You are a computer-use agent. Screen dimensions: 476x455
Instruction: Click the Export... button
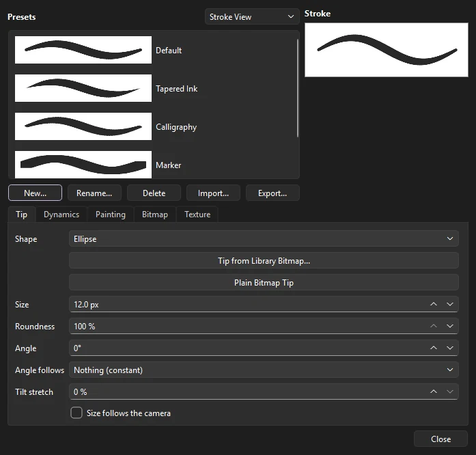click(x=272, y=193)
